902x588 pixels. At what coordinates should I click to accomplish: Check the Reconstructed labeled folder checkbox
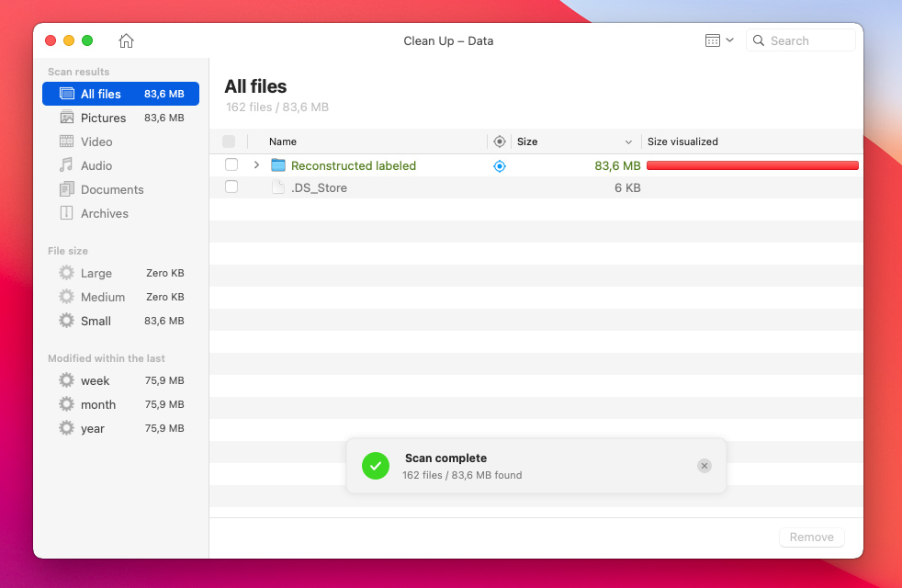(x=231, y=165)
